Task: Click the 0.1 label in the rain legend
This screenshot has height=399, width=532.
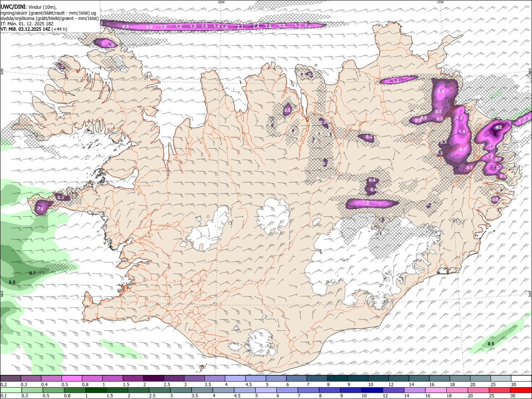Action: pyautogui.click(x=3, y=396)
